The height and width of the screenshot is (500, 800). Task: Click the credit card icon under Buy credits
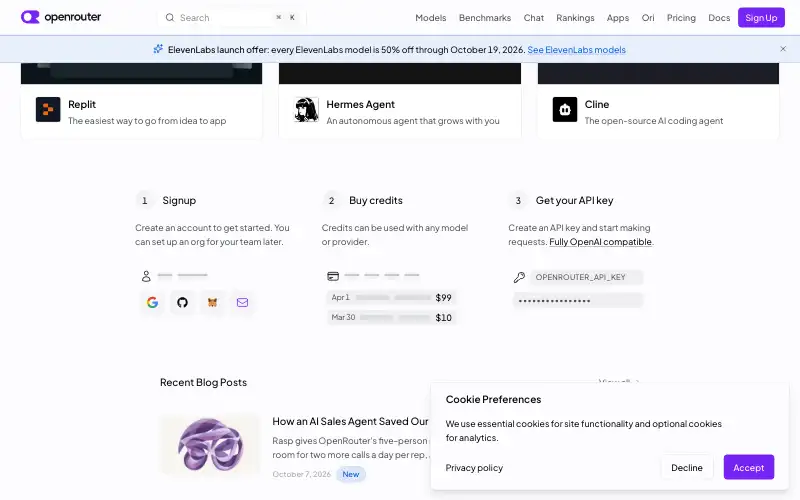pyautogui.click(x=333, y=276)
